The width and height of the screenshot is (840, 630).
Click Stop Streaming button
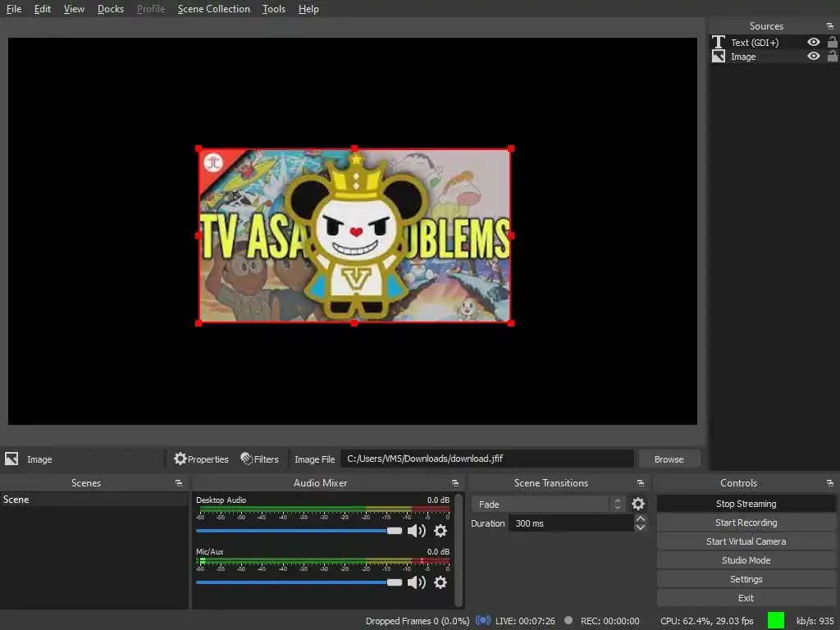pyautogui.click(x=746, y=504)
